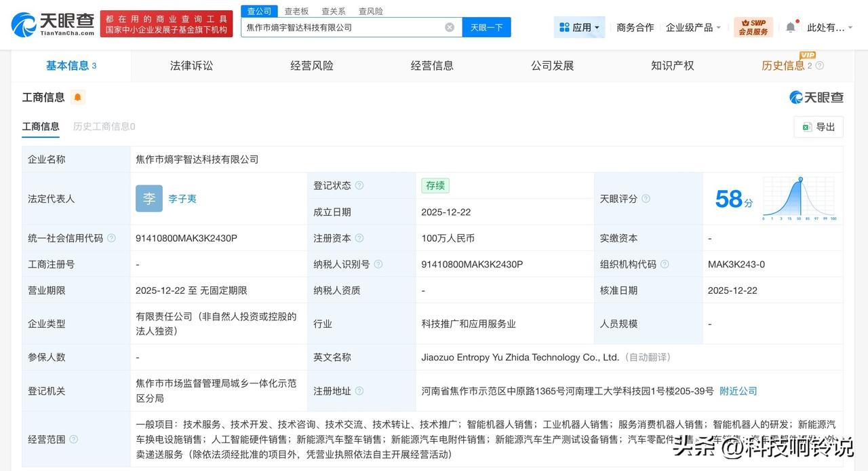Viewport: 868px width, 471px height.
Task: Open the 历史工商信息 sub-tab
Action: [x=103, y=127]
